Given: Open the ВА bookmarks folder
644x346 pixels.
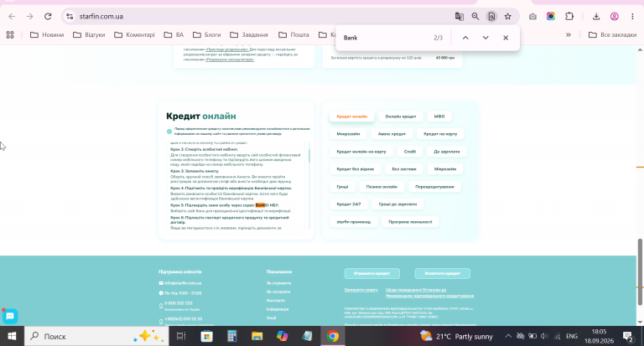Looking at the screenshot, I should point(174,35).
